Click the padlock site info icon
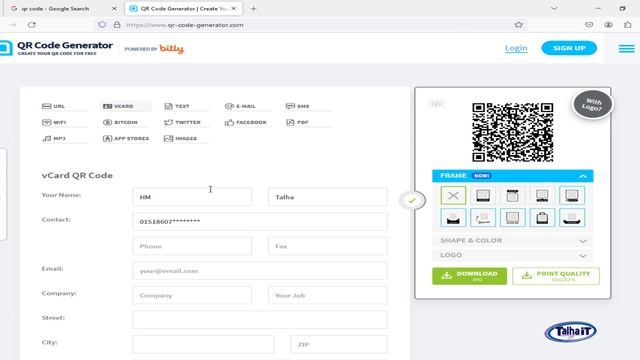This screenshot has height=360, width=640. pos(117,25)
